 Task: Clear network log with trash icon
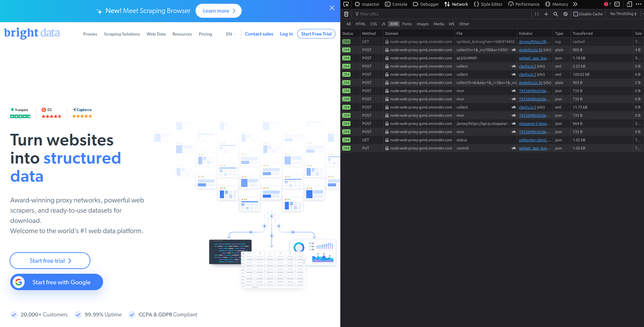tap(346, 14)
